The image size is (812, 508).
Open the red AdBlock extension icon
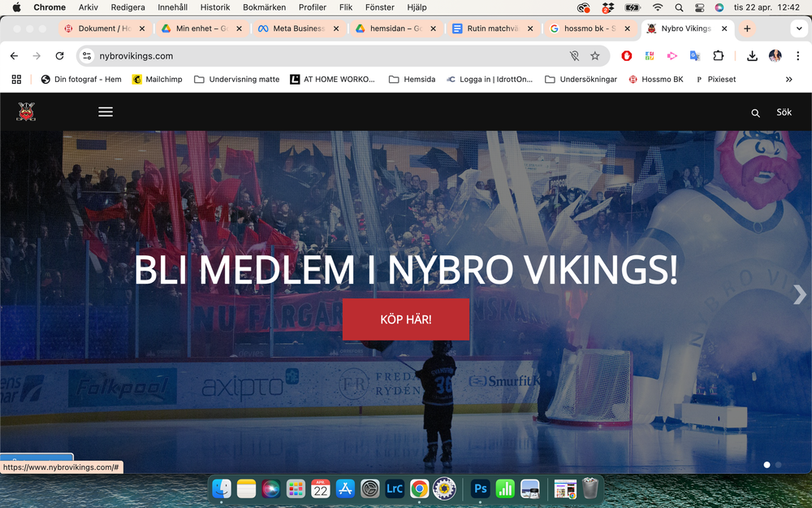(627, 56)
